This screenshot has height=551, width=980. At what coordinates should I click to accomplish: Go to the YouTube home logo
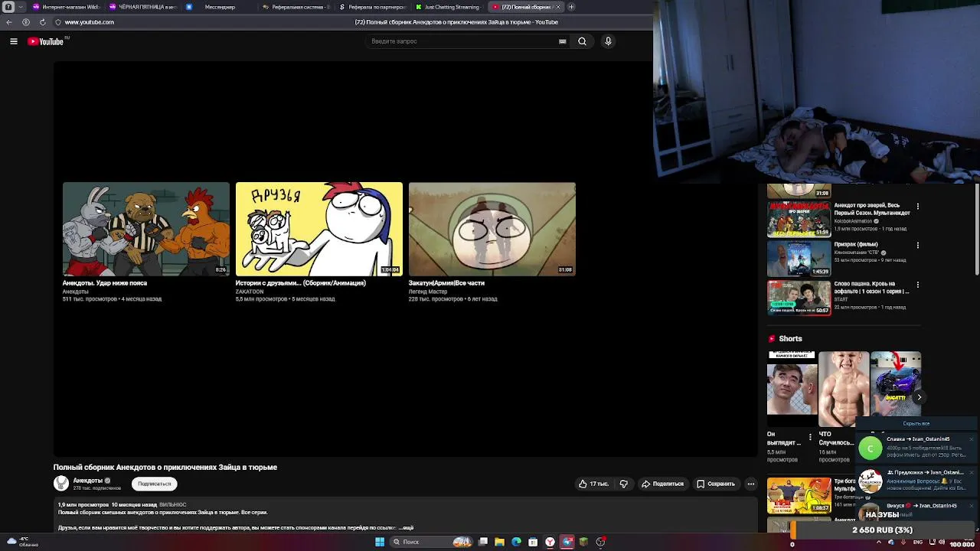coord(47,41)
